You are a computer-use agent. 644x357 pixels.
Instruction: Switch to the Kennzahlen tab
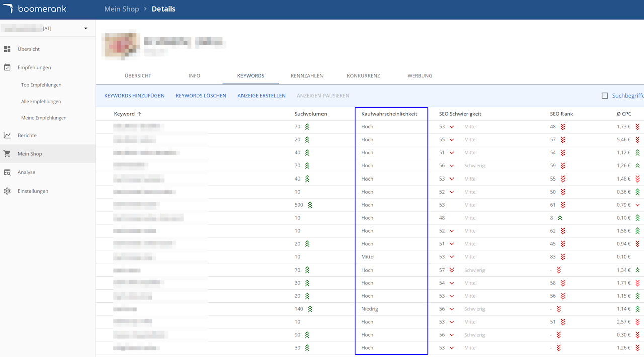(x=307, y=76)
